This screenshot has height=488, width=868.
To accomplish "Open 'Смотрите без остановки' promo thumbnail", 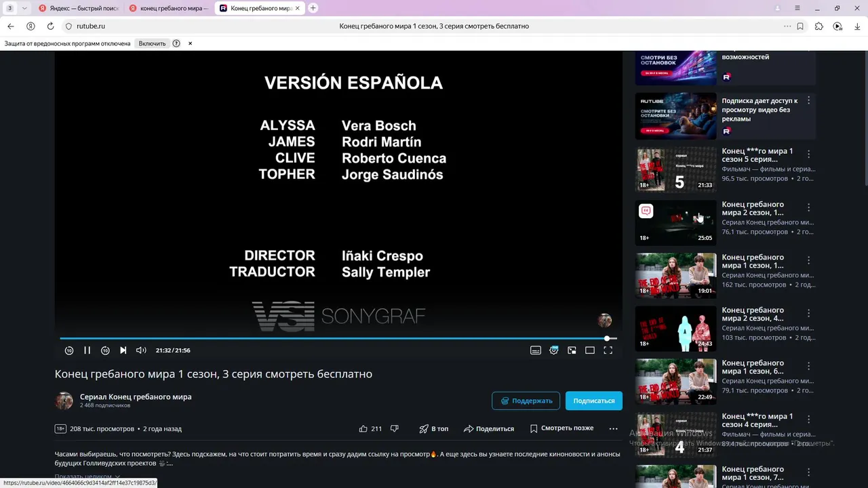I will point(675,116).
